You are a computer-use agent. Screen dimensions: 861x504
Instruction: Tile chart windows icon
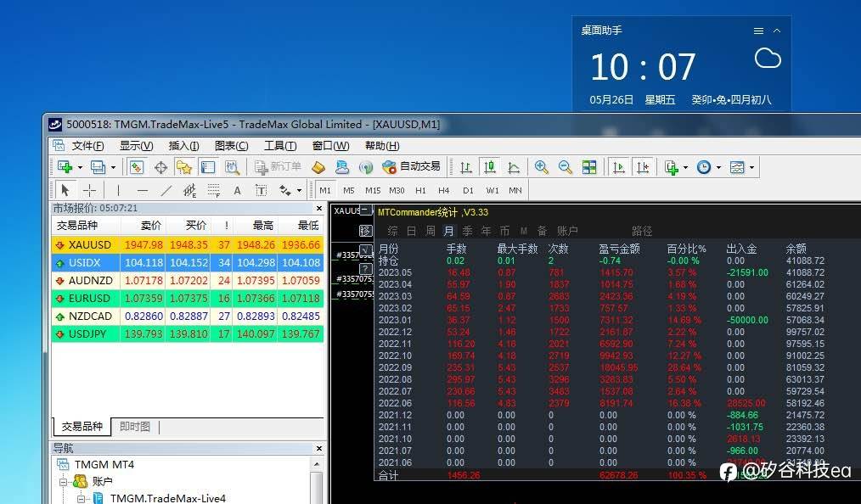pyautogui.click(x=589, y=166)
